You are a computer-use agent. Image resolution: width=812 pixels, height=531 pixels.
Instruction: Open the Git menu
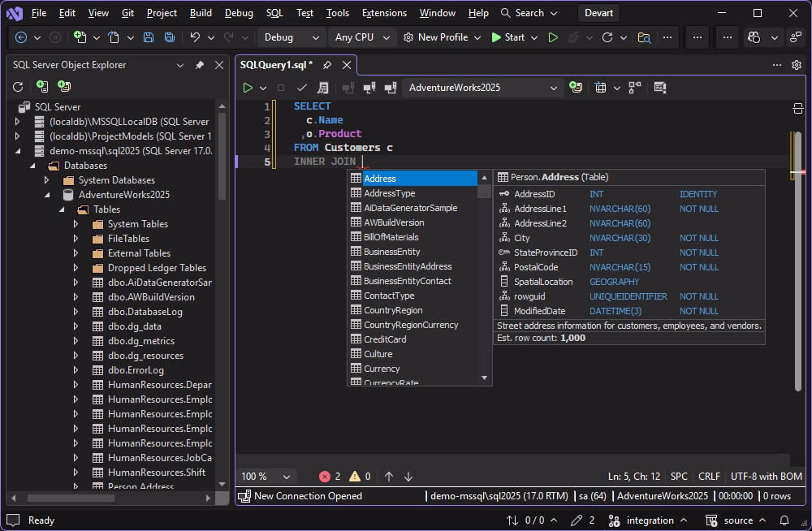click(127, 13)
